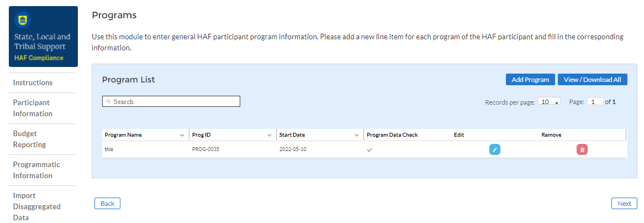Change the Records per page dropdown
Image resolution: width=644 pixels, height=223 pixels.
(549, 102)
